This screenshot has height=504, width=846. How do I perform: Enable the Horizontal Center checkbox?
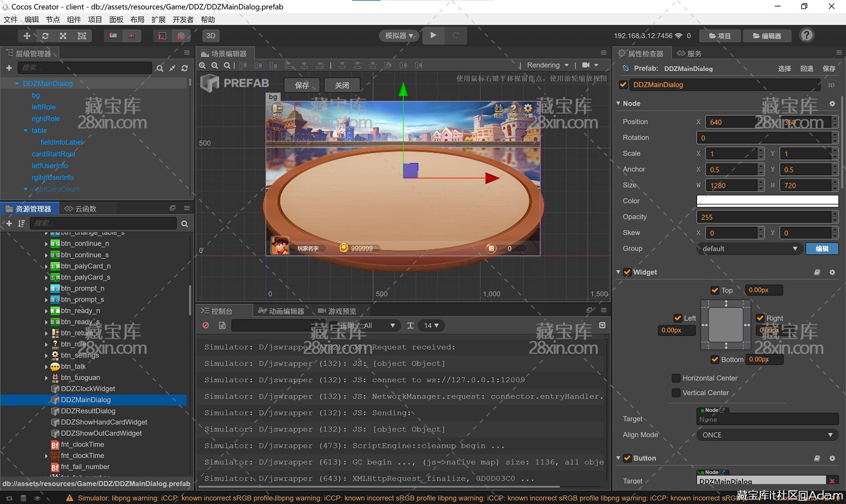click(676, 378)
